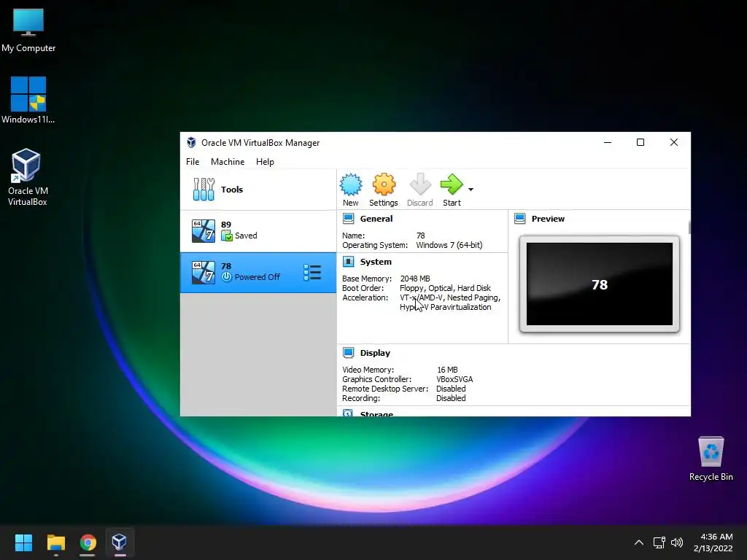Viewport: 747px width, 560px height.
Task: Click the Windows 7 icon of VM 78
Action: (204, 273)
